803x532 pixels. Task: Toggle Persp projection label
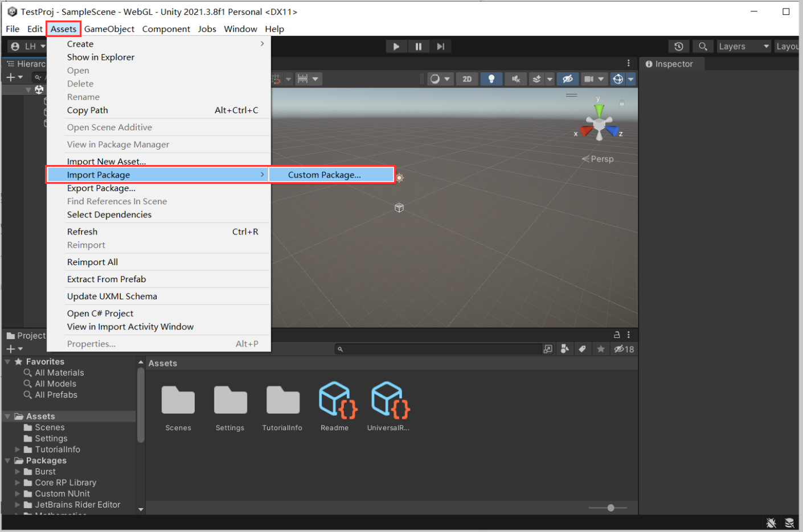click(598, 159)
